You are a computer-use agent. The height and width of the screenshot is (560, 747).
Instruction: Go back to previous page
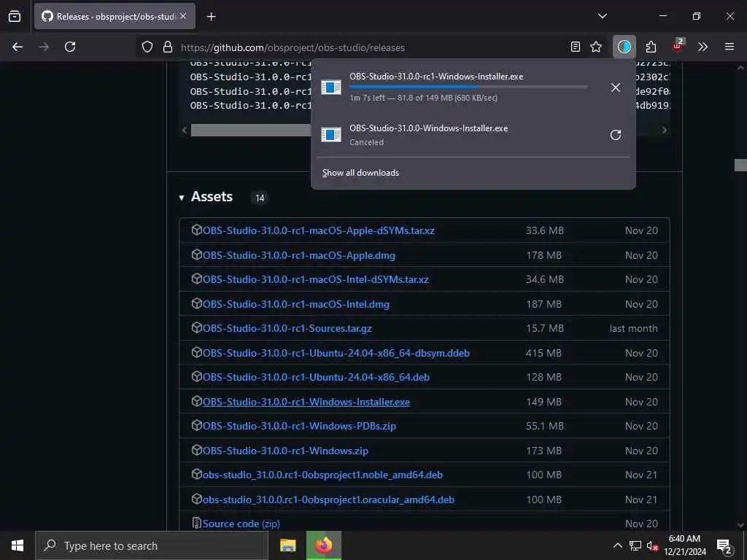coord(18,47)
